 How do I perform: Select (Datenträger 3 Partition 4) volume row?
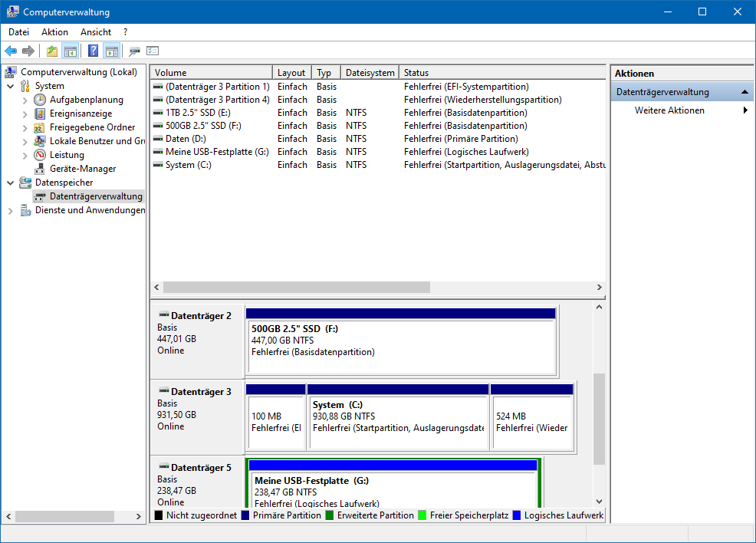click(x=378, y=100)
